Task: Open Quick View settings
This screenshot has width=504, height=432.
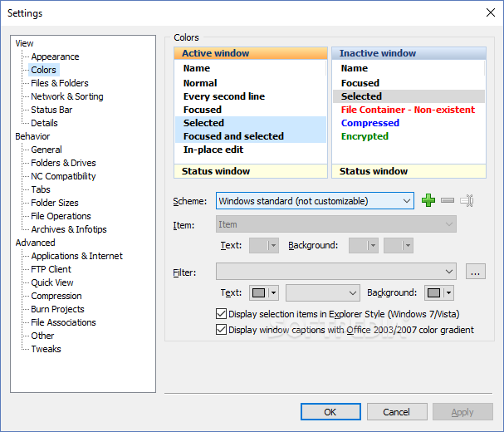Action: click(52, 282)
